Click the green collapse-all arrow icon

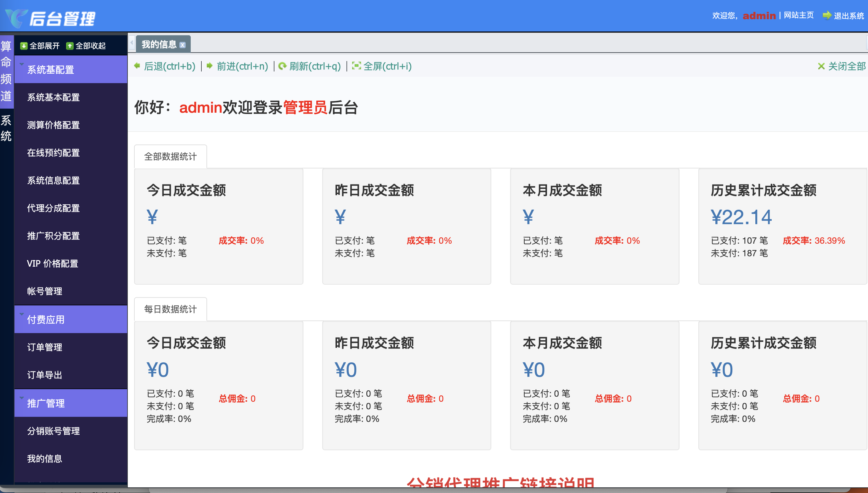tap(70, 46)
